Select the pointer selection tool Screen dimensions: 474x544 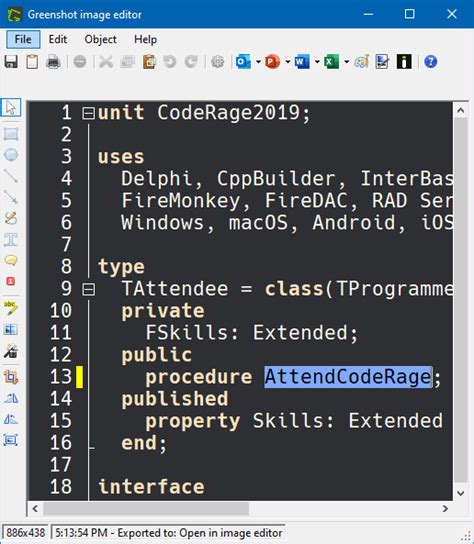tap(11, 108)
